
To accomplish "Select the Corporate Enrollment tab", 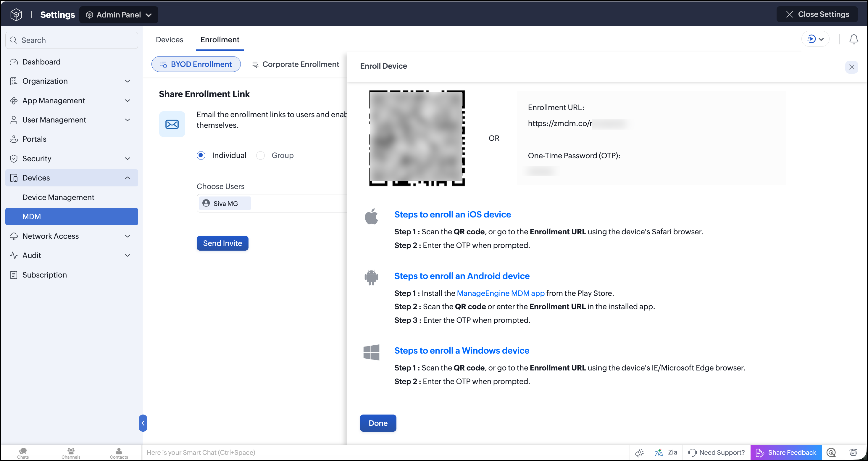I will (x=295, y=64).
